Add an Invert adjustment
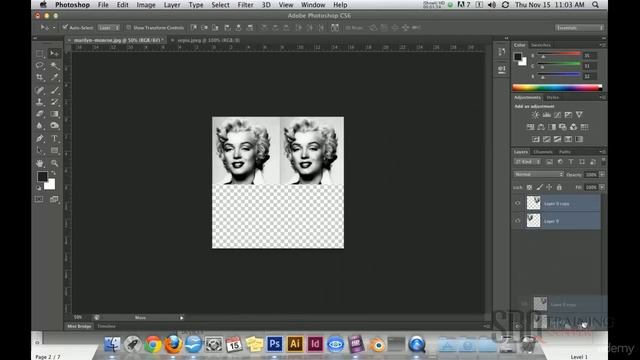Screen dimensions: 640x360 click(x=536, y=140)
